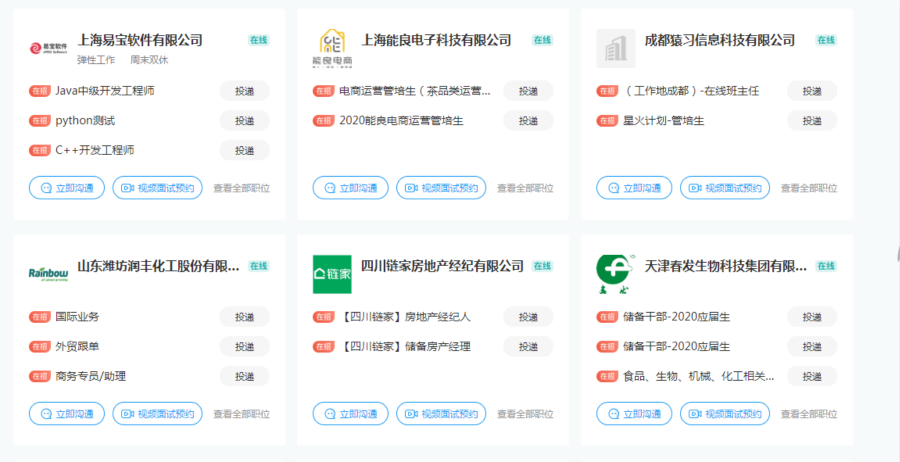Click the 天津春发生物科技 green logo
Viewport: 900px width, 462px height.
pyautogui.click(x=616, y=272)
